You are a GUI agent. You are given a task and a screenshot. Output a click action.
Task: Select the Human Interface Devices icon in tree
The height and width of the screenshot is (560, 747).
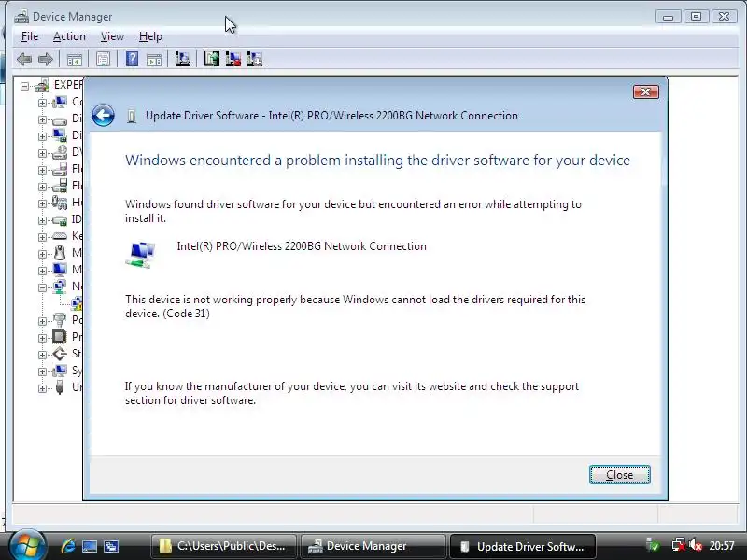click(60, 203)
